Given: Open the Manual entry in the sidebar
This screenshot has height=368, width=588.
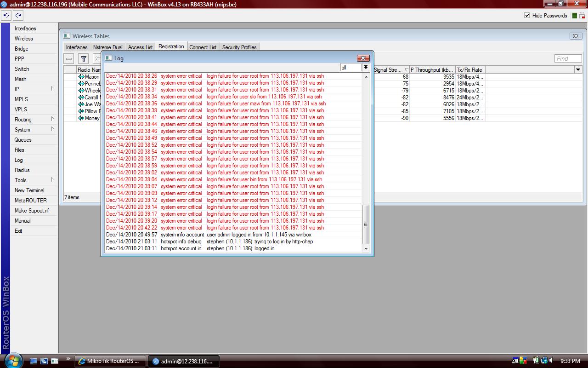Looking at the screenshot, I should point(22,220).
